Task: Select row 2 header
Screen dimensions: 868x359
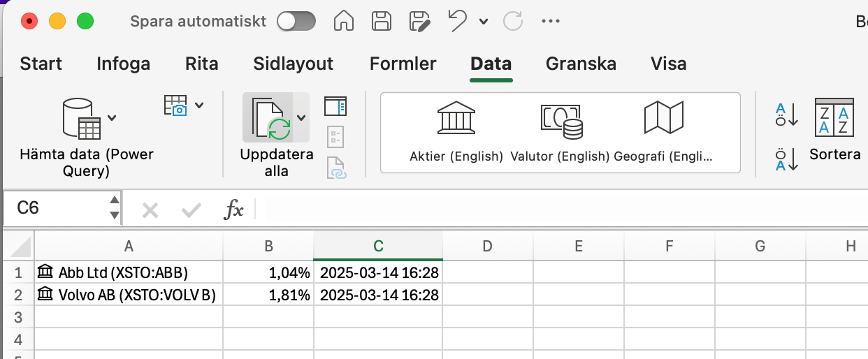Action: tap(19, 295)
